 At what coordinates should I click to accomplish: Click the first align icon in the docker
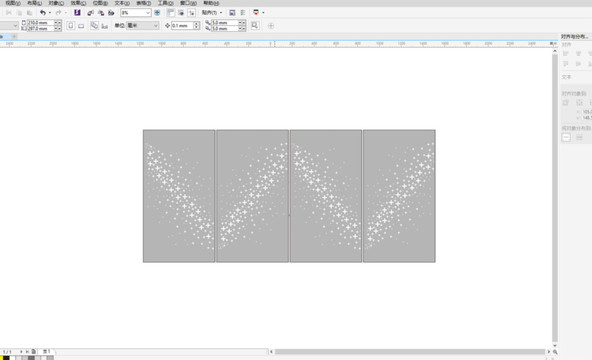pos(566,54)
